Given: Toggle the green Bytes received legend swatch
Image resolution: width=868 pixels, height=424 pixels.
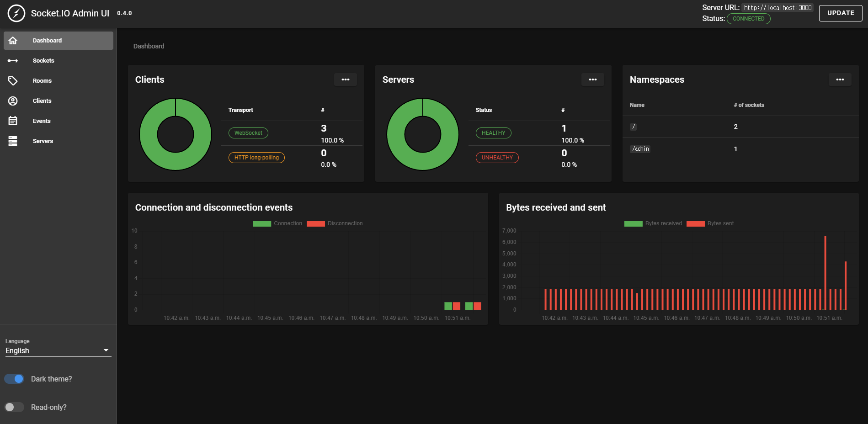Looking at the screenshot, I should click(634, 224).
